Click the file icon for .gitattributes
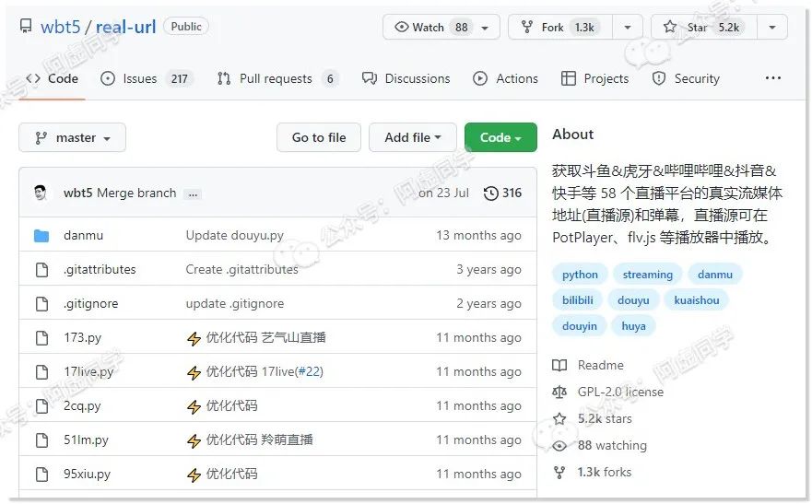 (x=41, y=270)
